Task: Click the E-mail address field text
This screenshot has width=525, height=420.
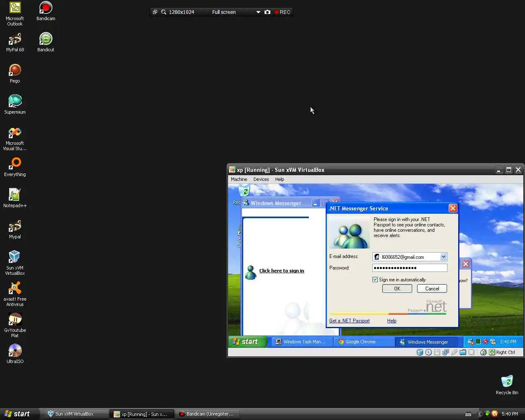Action: [x=403, y=257]
